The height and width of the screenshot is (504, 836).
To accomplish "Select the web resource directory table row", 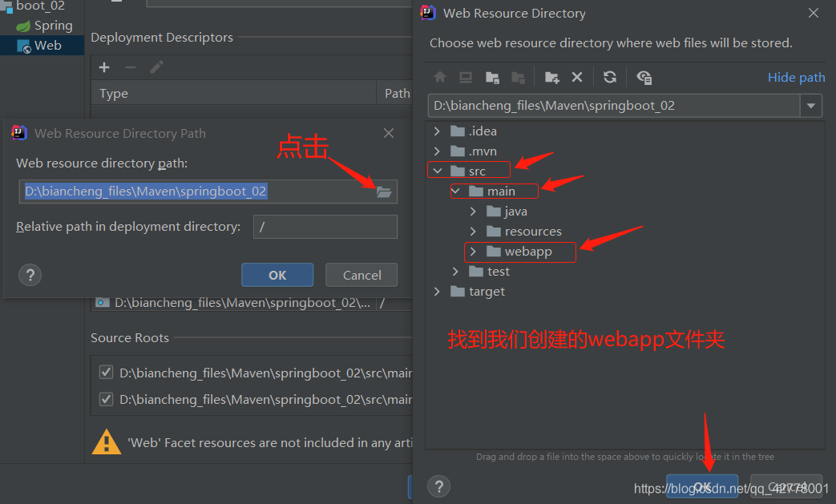I will 252,303.
